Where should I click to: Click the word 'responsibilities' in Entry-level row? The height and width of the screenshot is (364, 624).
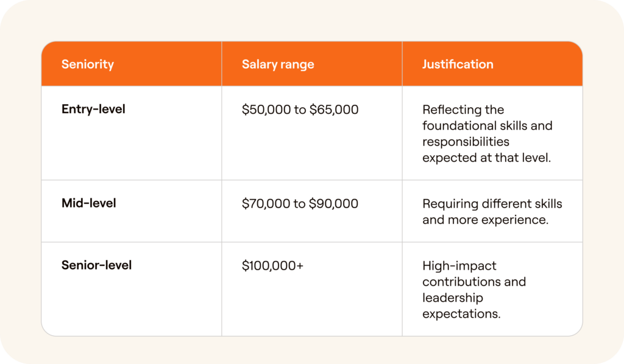[466, 142]
